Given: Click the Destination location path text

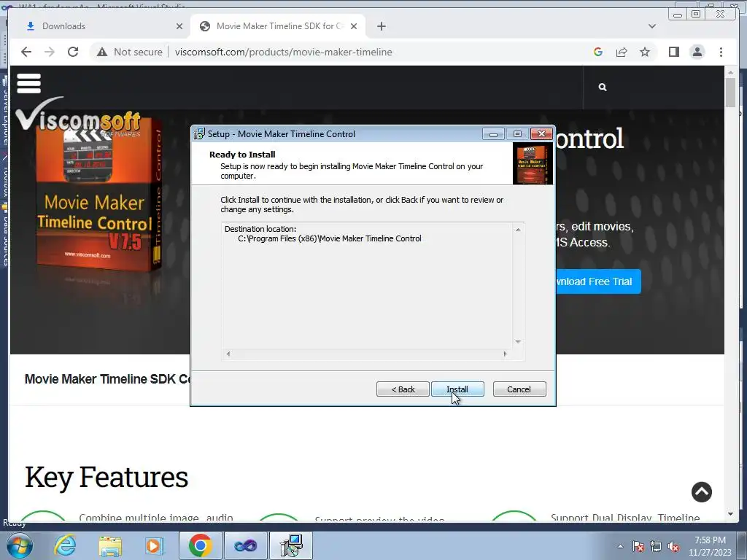Looking at the screenshot, I should coord(330,238).
